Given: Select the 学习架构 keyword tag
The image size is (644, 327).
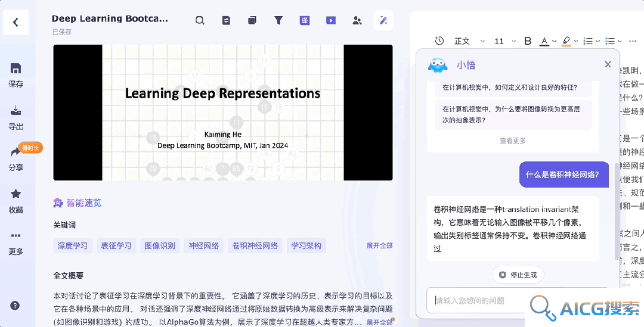Looking at the screenshot, I should (x=306, y=246).
